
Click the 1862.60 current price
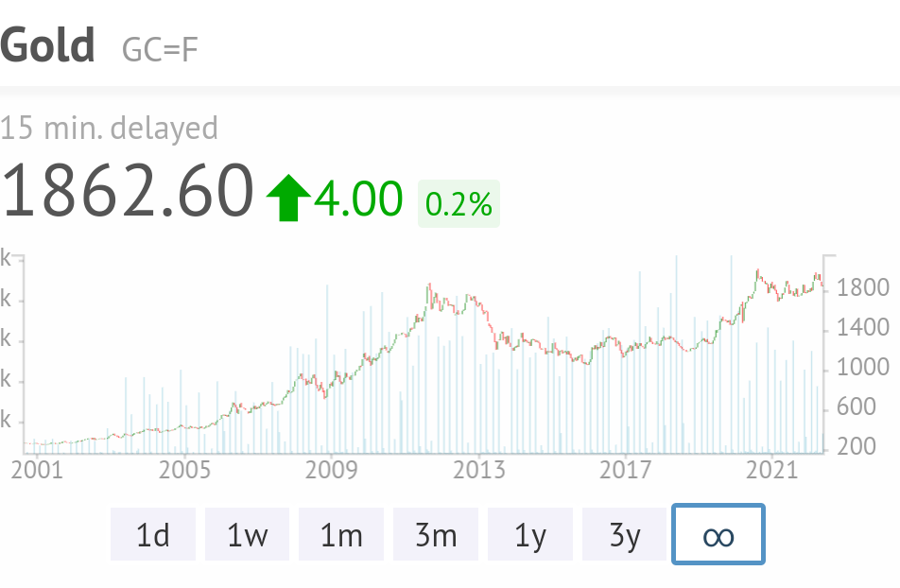click(x=128, y=192)
